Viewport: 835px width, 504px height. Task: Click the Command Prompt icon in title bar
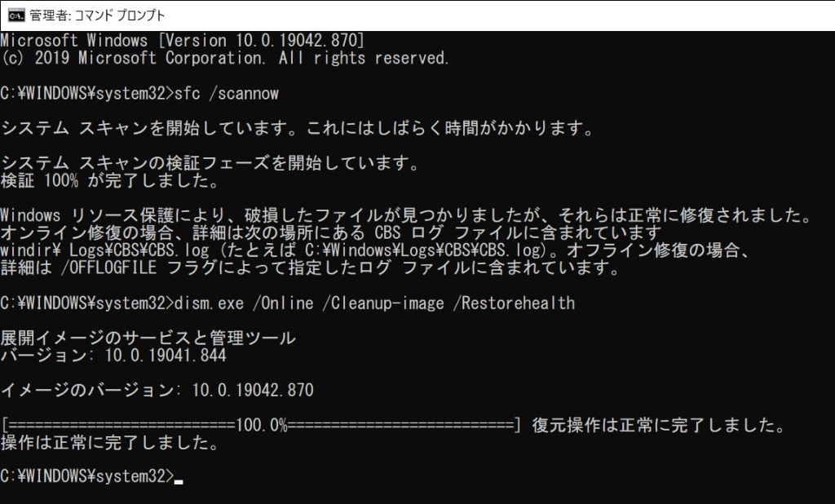(15, 15)
